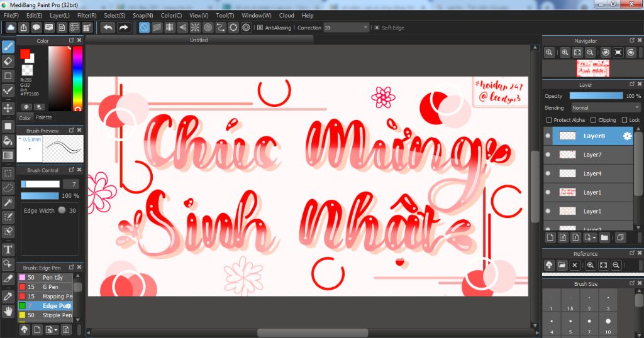
Task: Hide Layer8 visibility dot
Action: coord(548,136)
